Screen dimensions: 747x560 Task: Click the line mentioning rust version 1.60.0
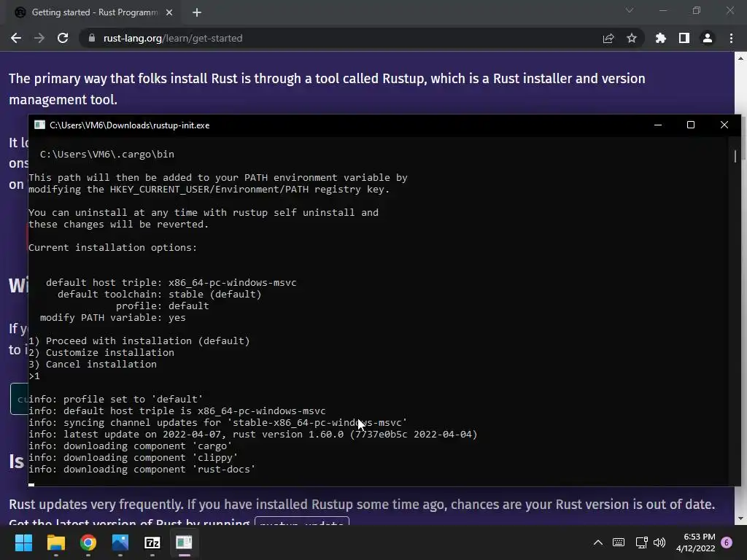[x=253, y=435]
